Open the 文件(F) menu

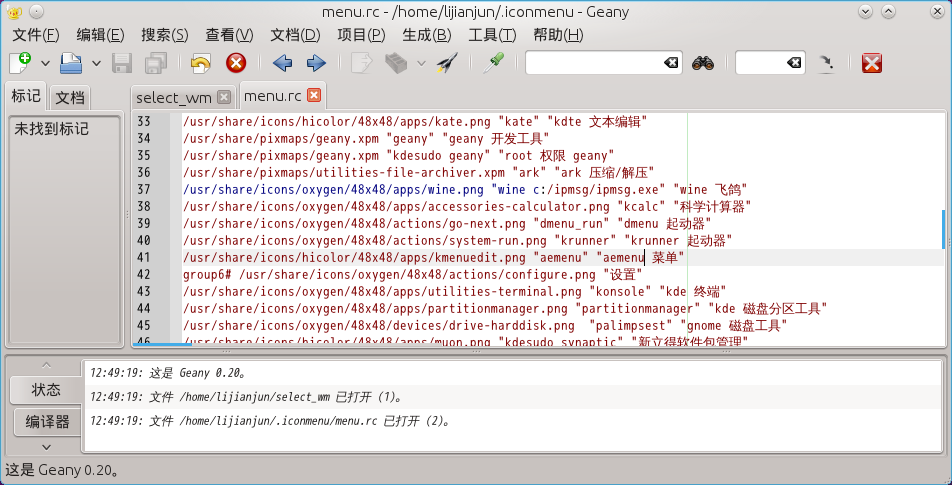pos(36,35)
